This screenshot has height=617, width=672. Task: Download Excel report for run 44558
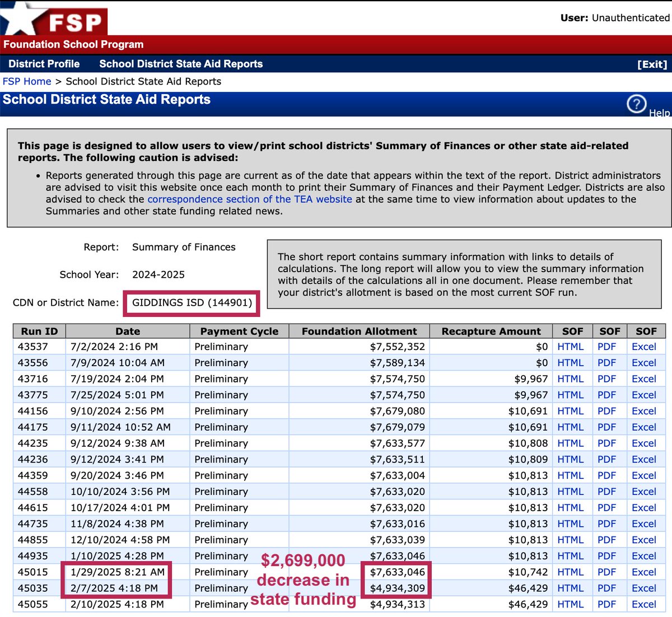644,492
